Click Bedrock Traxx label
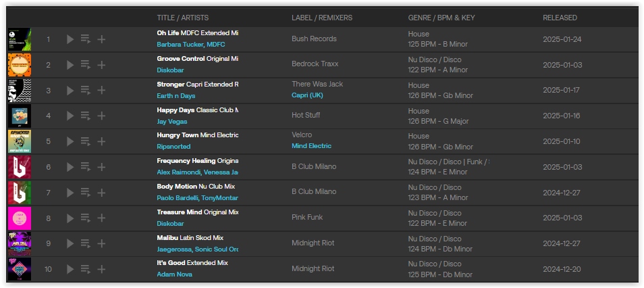This screenshot has height=288, width=644. click(x=315, y=64)
